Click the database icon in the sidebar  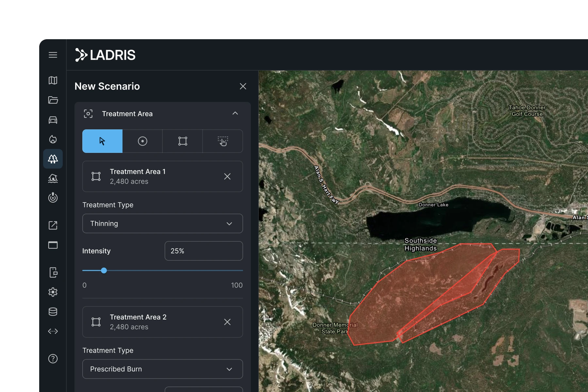(53, 312)
